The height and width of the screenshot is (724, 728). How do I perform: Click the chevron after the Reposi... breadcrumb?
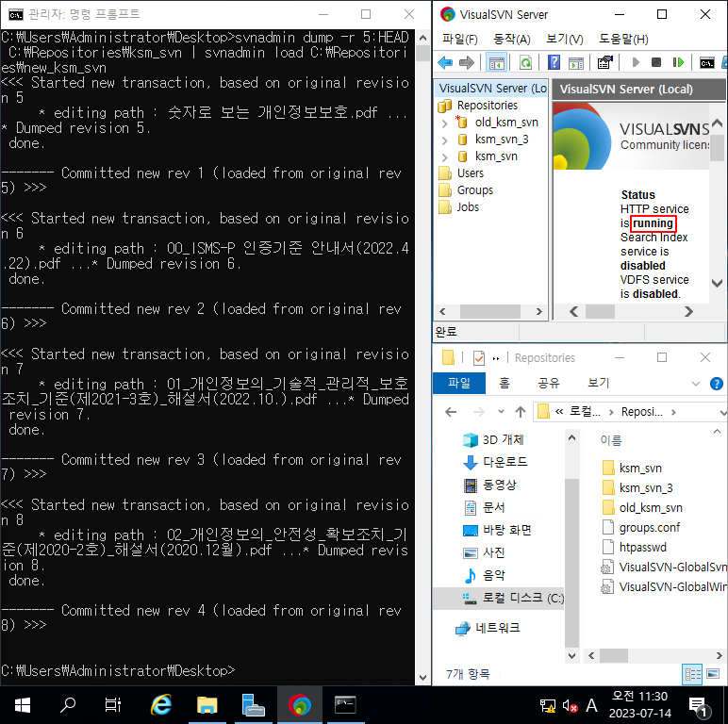(673, 412)
